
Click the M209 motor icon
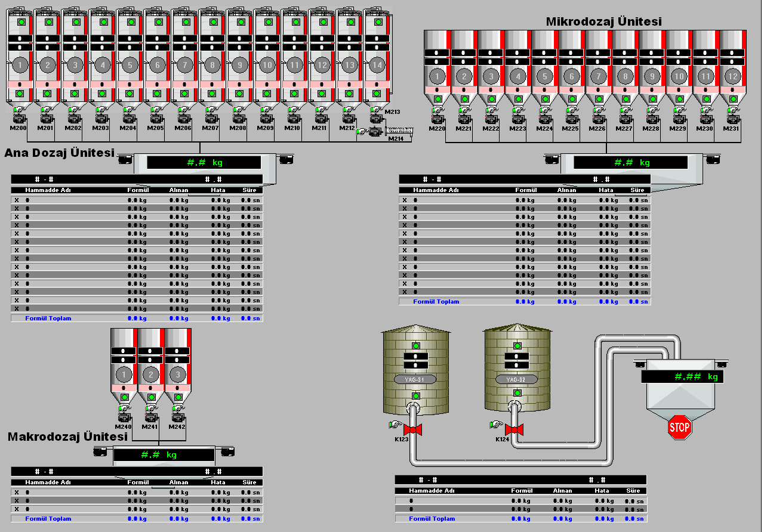coord(267,117)
